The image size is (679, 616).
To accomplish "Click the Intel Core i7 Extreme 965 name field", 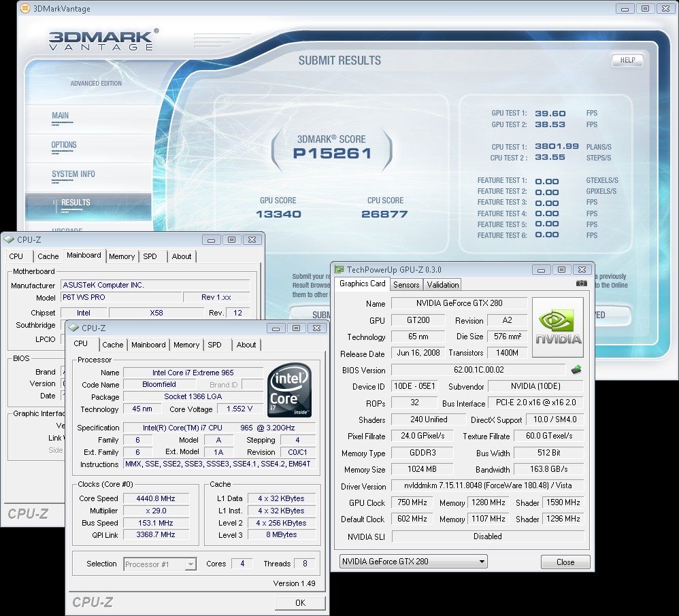I will [x=193, y=373].
